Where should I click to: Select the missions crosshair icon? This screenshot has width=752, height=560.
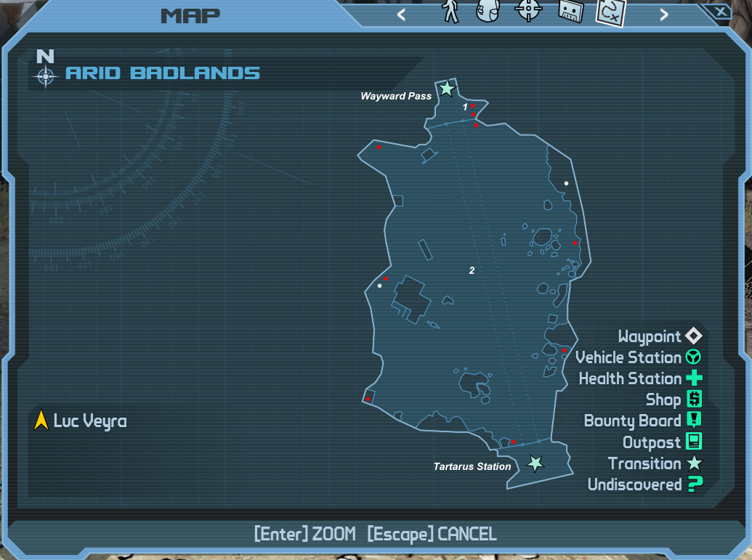pos(527,12)
